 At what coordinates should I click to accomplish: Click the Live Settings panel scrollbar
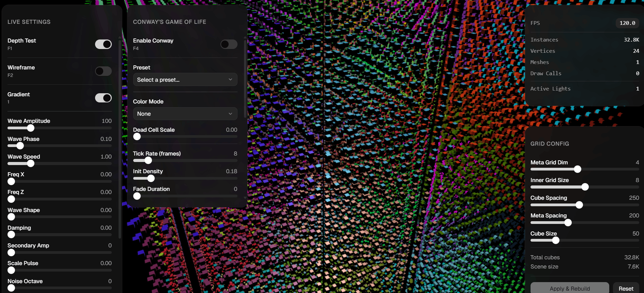point(119,136)
